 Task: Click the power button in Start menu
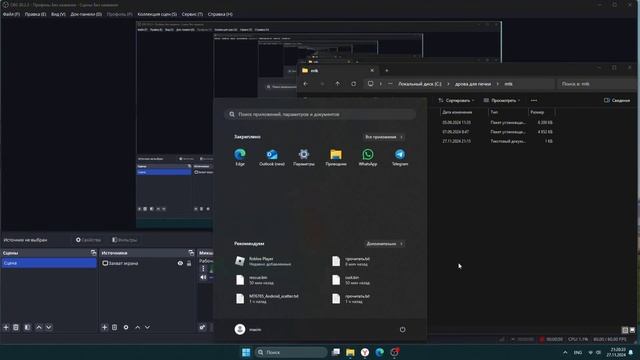[402, 329]
